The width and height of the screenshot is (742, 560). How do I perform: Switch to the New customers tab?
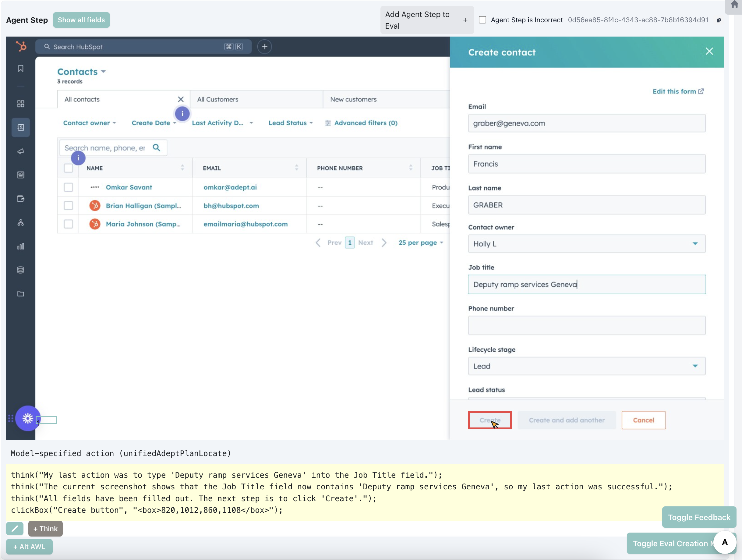coord(353,99)
